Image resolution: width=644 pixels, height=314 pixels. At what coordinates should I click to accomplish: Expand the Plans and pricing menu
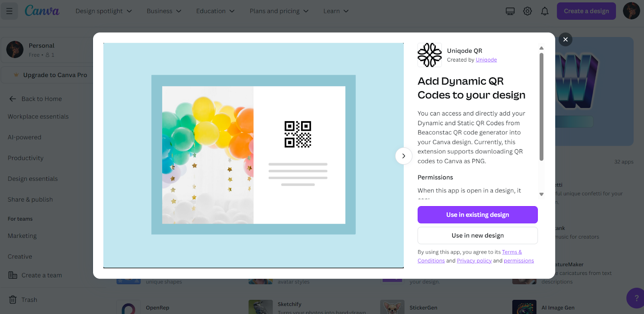tap(279, 11)
